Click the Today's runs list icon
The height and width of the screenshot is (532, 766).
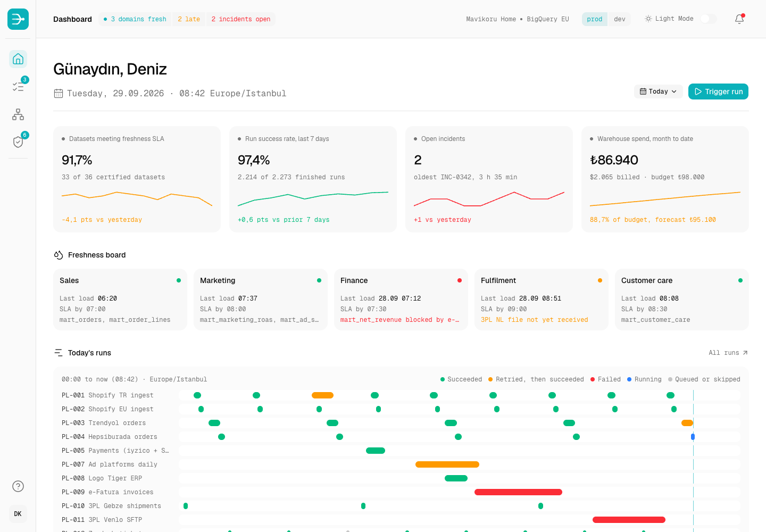[x=59, y=353]
